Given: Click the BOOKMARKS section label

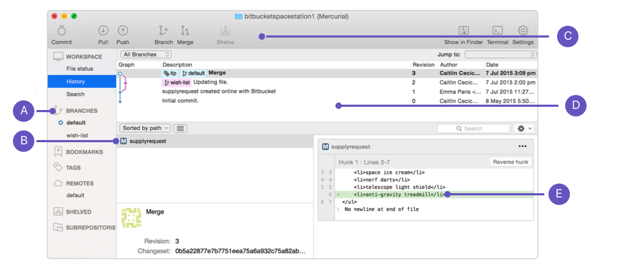Looking at the screenshot, I should (84, 152).
